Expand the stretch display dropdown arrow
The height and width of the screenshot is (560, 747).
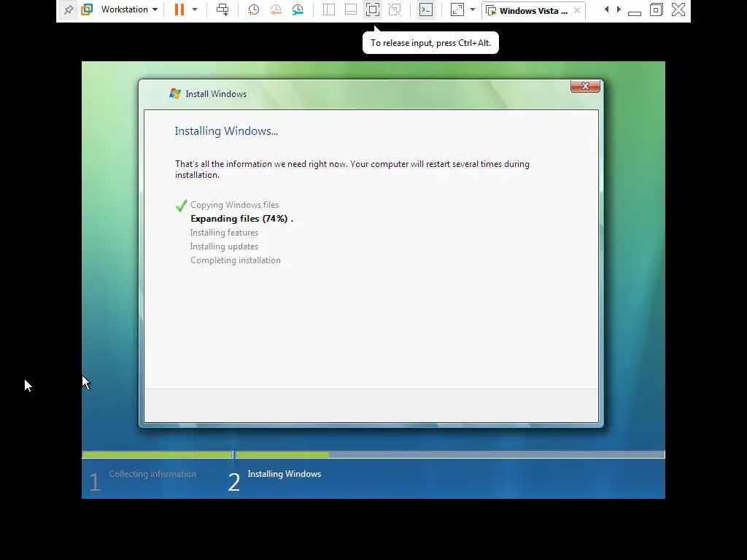[x=473, y=9]
